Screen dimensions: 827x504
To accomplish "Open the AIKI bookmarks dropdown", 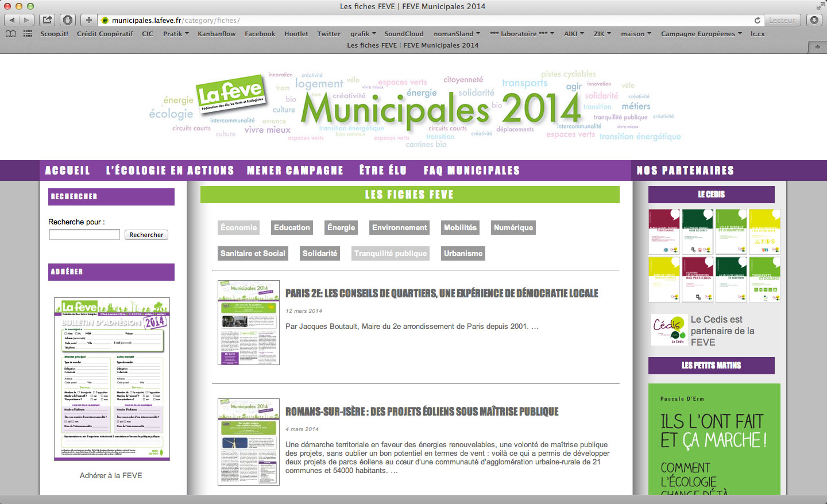I will coord(574,34).
